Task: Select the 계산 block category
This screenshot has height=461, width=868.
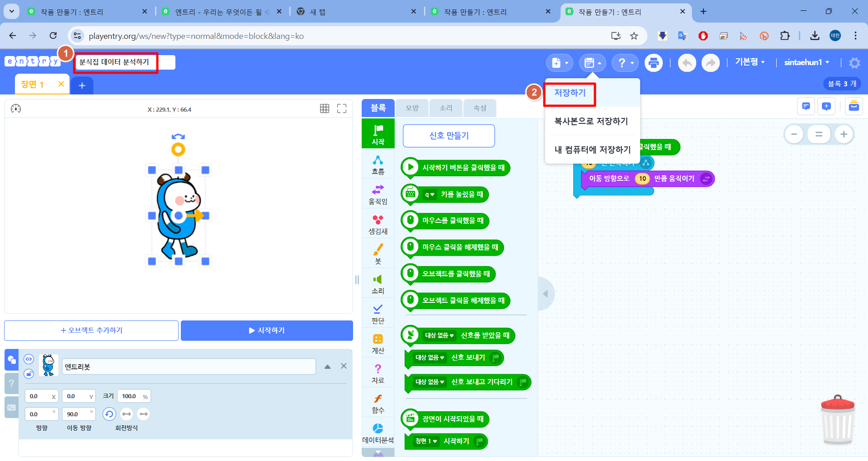Action: tap(378, 344)
